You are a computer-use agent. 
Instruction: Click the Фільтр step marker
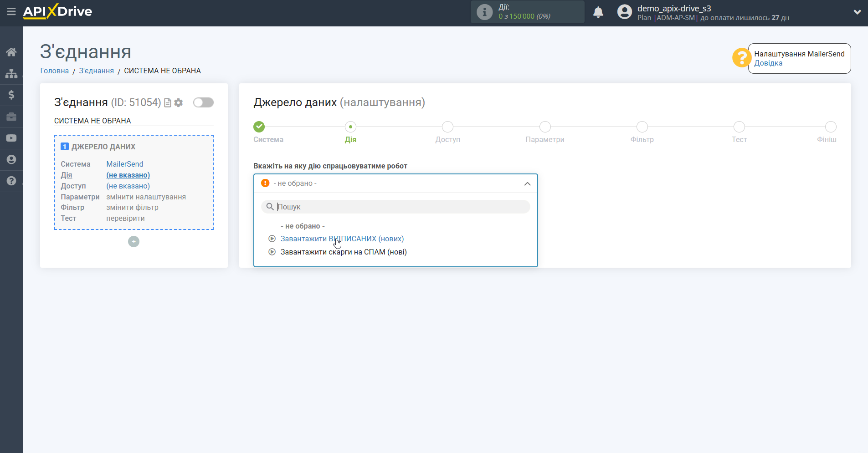click(642, 127)
